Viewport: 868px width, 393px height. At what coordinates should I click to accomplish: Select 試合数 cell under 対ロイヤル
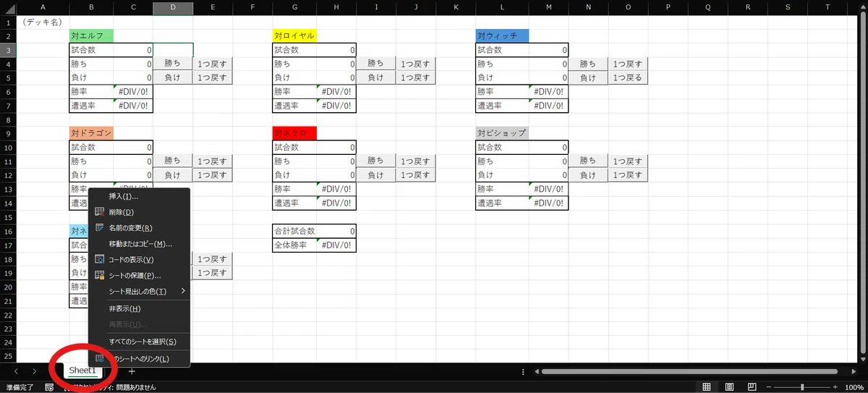pyautogui.click(x=294, y=50)
